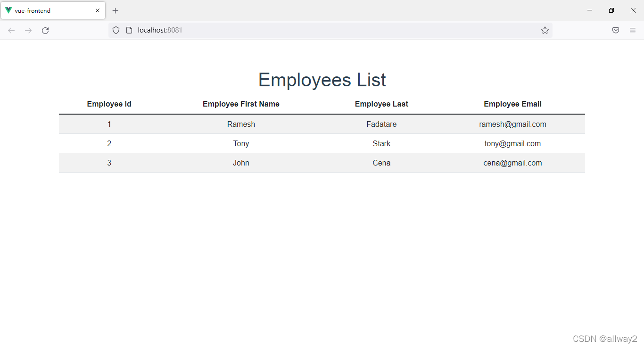Click the tony@gmail.com email cell
Image resolution: width=644 pixels, height=348 pixels.
tap(512, 144)
